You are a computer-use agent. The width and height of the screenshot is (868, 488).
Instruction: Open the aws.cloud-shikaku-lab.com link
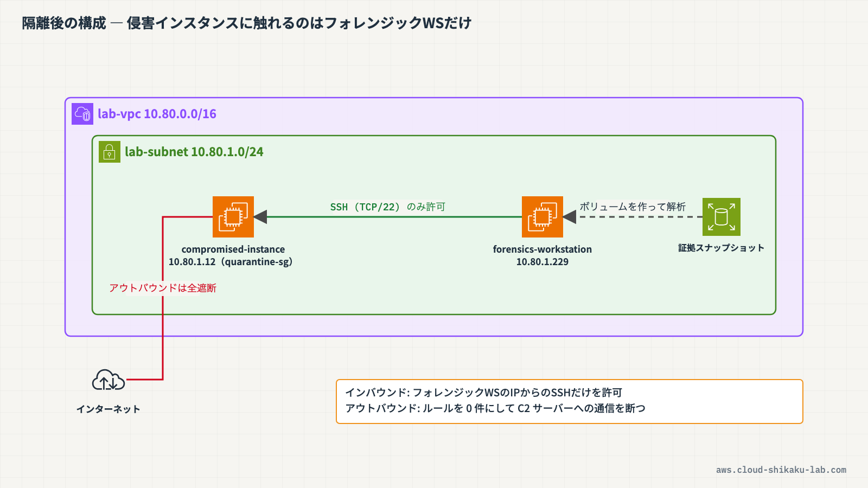point(781,470)
